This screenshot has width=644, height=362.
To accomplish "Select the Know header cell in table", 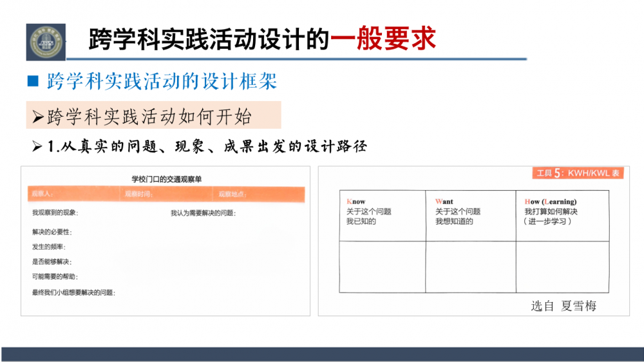I will (x=383, y=215).
